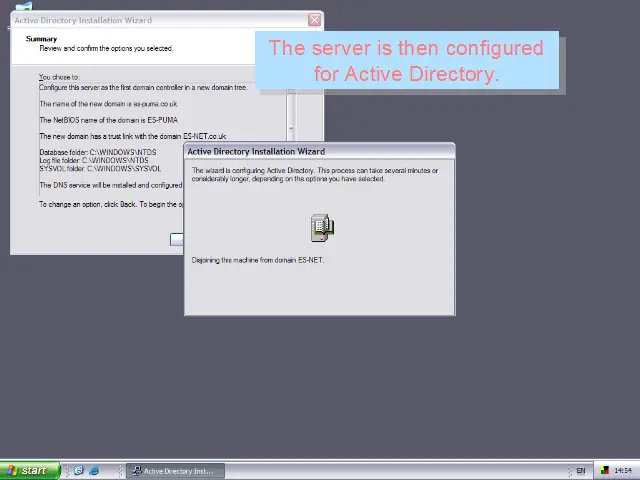This screenshot has width=640, height=480.
Task: Select the 'Configure this server as the first' line
Action: point(143,87)
